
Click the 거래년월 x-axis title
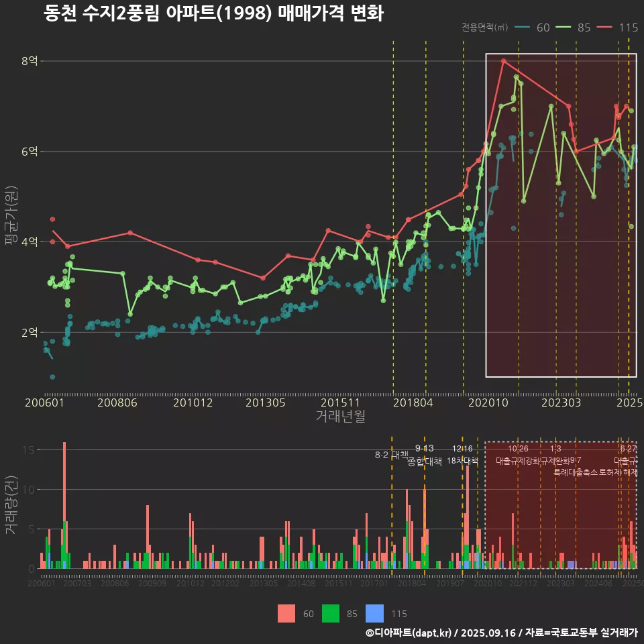coord(340,417)
